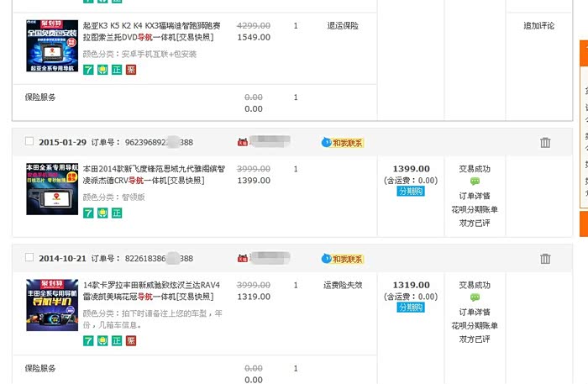Open Toyota RAV4 navigation product title link
588x384 pixels.
pos(151,291)
